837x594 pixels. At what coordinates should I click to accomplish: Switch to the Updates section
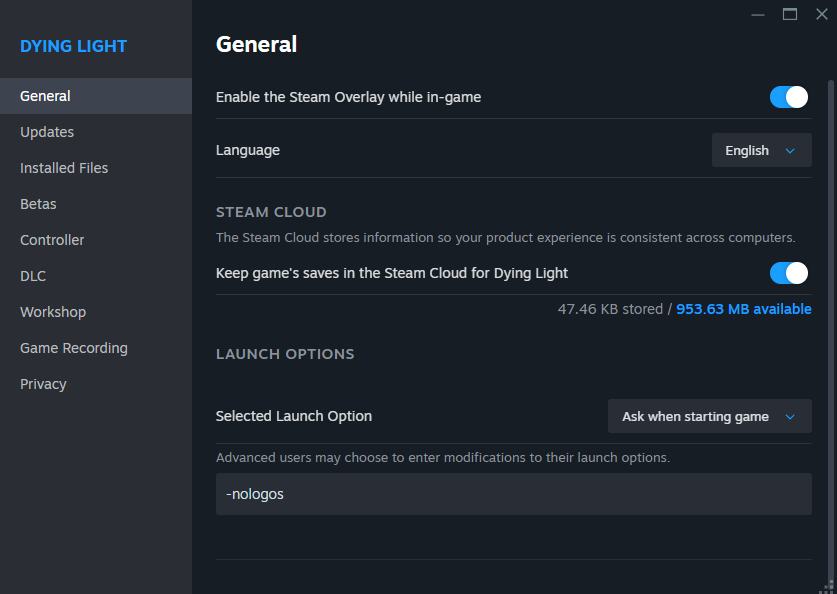(x=47, y=132)
